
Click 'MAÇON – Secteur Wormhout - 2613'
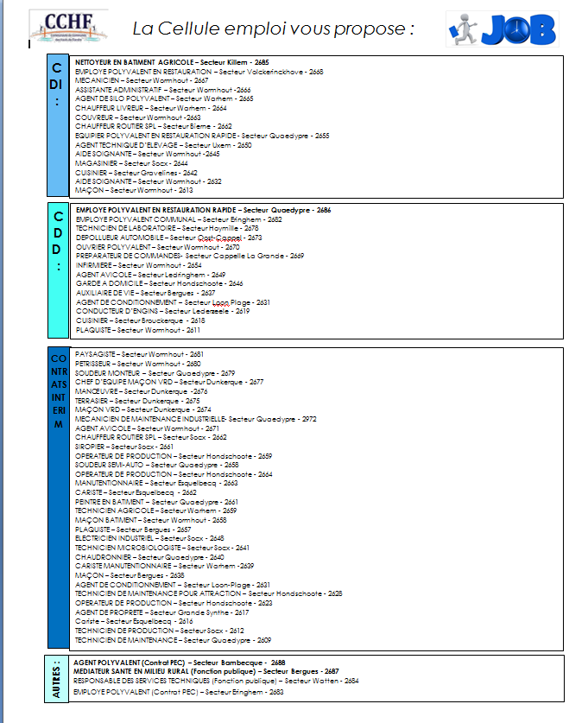tap(134, 190)
